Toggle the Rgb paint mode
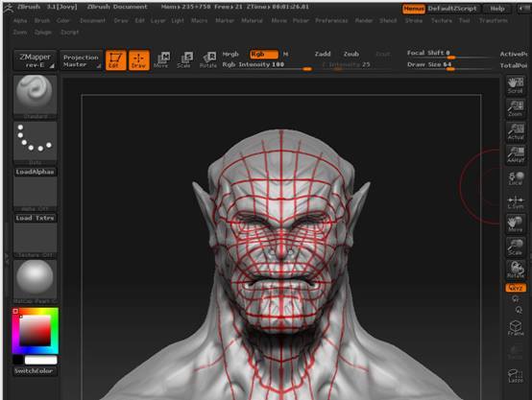Viewport: 532px width, 400px height. coord(264,55)
